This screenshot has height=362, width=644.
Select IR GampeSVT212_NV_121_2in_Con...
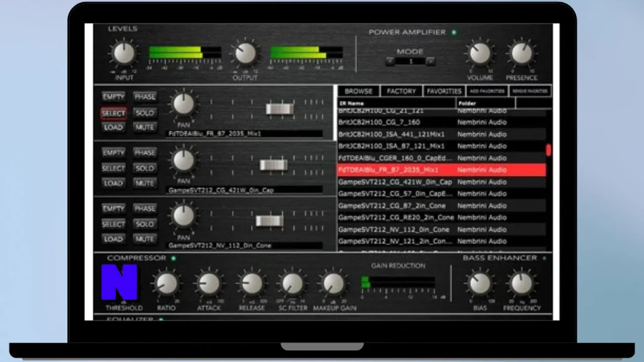click(442, 241)
